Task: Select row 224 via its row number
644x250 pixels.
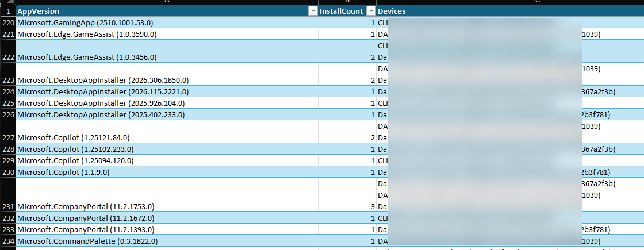Action: pos(8,91)
